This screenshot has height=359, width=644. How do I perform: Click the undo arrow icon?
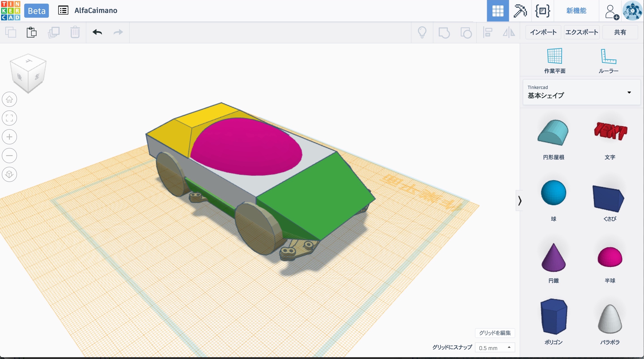[97, 32]
